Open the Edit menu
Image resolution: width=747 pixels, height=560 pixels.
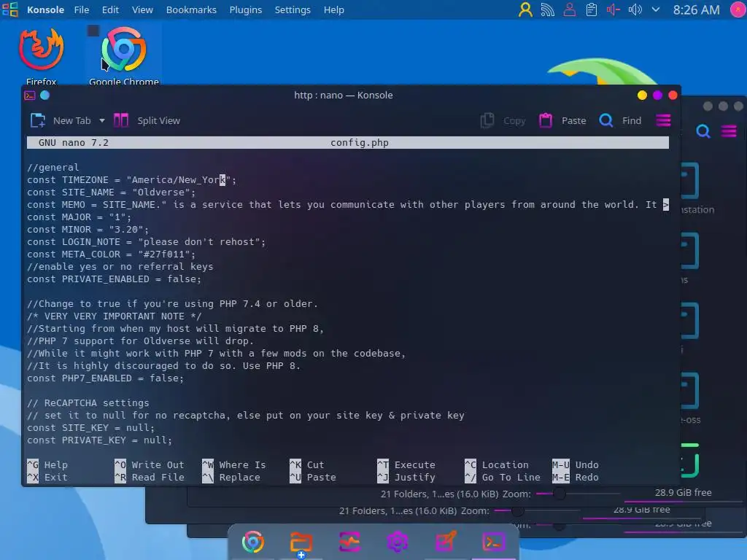pos(110,9)
